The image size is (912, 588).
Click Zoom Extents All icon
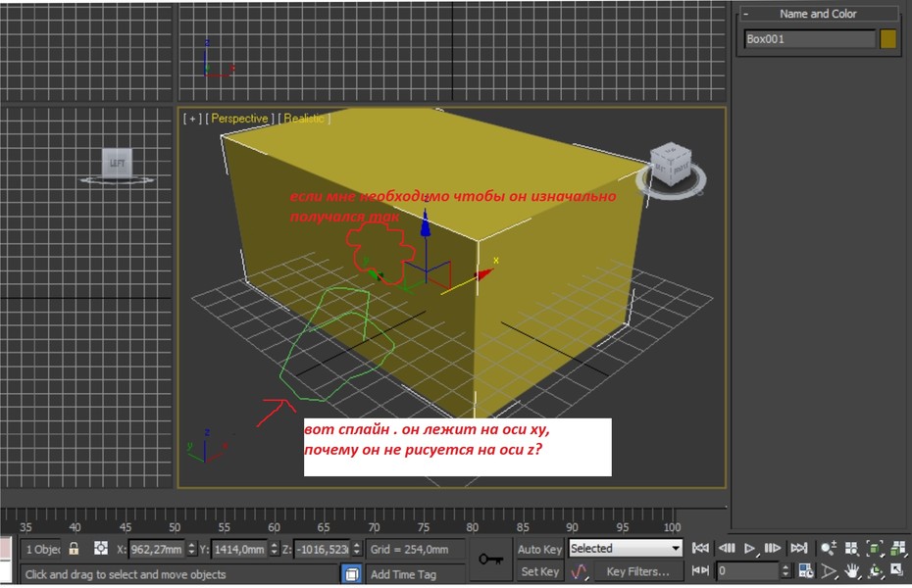pyautogui.click(x=898, y=548)
